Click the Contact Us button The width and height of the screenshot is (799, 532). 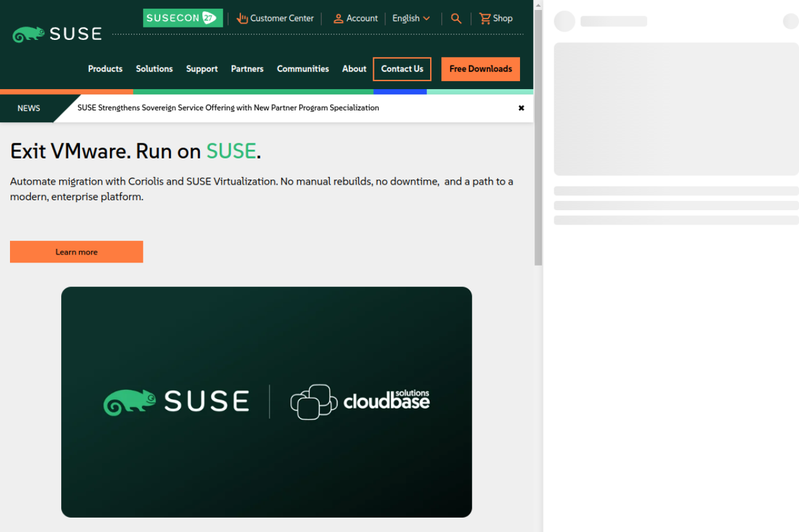402,69
